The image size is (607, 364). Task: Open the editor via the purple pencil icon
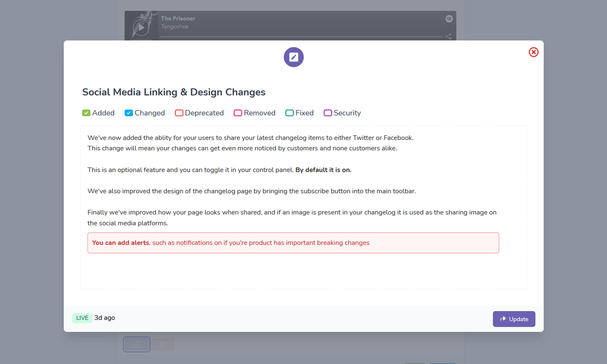tap(293, 57)
